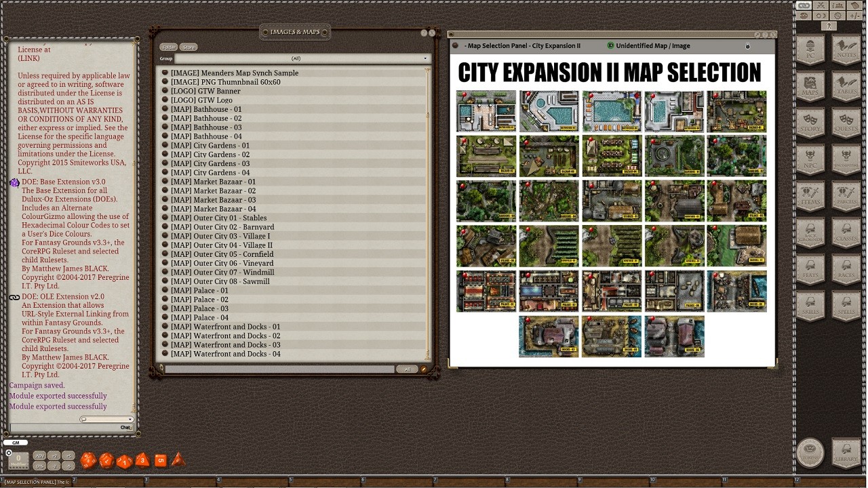Switch to Unidentified Map / Image tab
Screen dimensions: 868x488
click(652, 46)
